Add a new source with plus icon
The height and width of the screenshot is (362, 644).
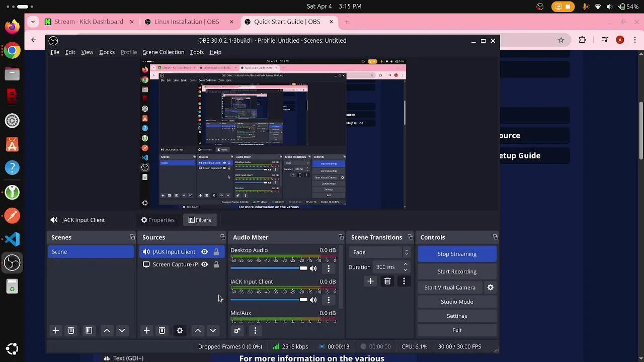pyautogui.click(x=146, y=330)
